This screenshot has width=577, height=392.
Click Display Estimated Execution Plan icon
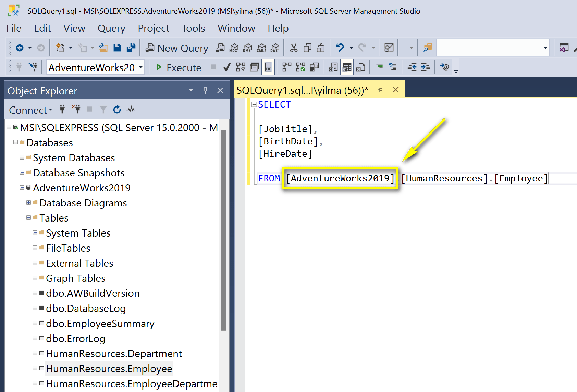click(241, 67)
